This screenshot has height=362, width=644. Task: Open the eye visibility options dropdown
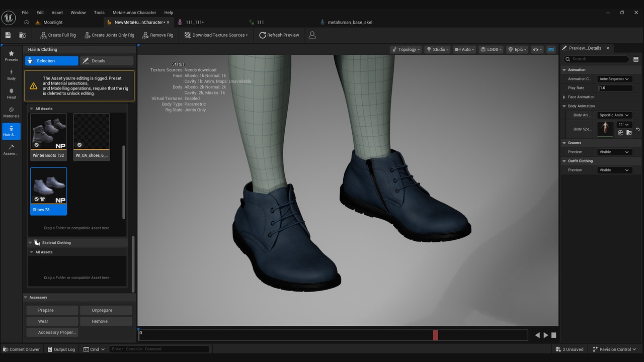[x=537, y=49]
